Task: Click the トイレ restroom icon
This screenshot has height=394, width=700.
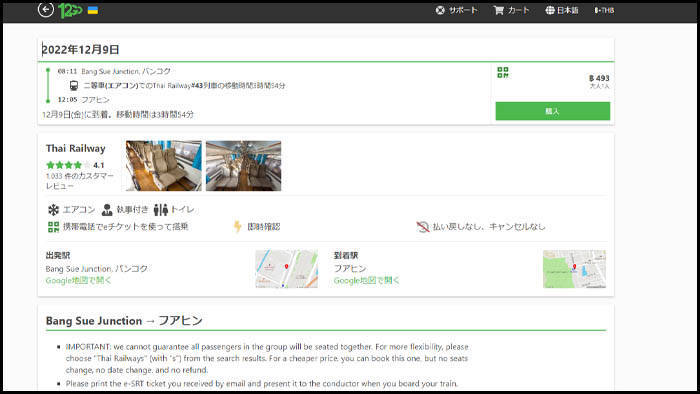Action: 161,209
